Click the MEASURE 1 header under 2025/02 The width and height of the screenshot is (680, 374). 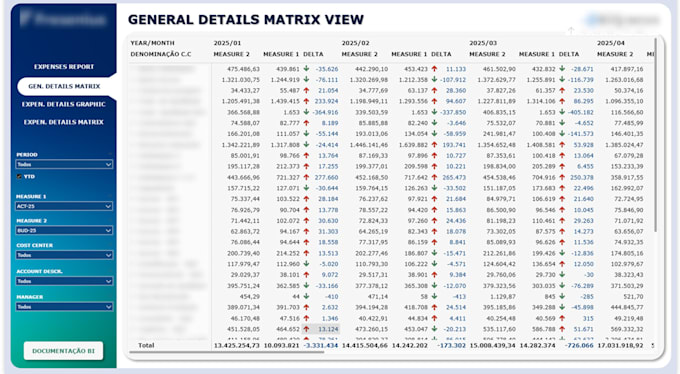tap(409, 54)
